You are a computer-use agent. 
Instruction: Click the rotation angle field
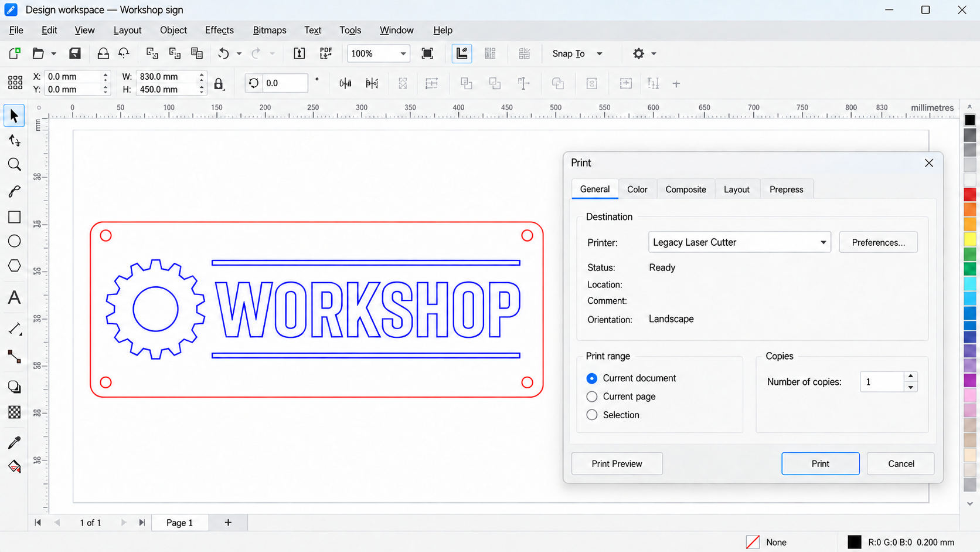[x=285, y=83]
